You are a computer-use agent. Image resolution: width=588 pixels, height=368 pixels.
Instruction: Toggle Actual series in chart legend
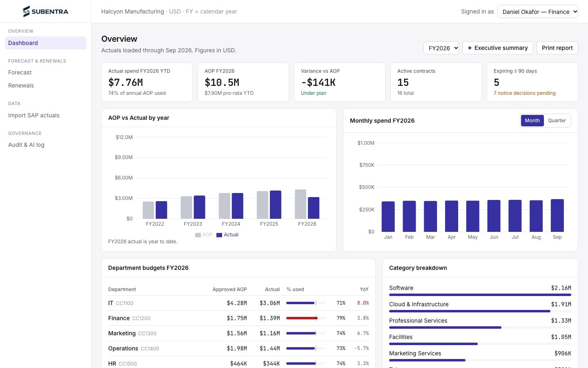coord(227,235)
